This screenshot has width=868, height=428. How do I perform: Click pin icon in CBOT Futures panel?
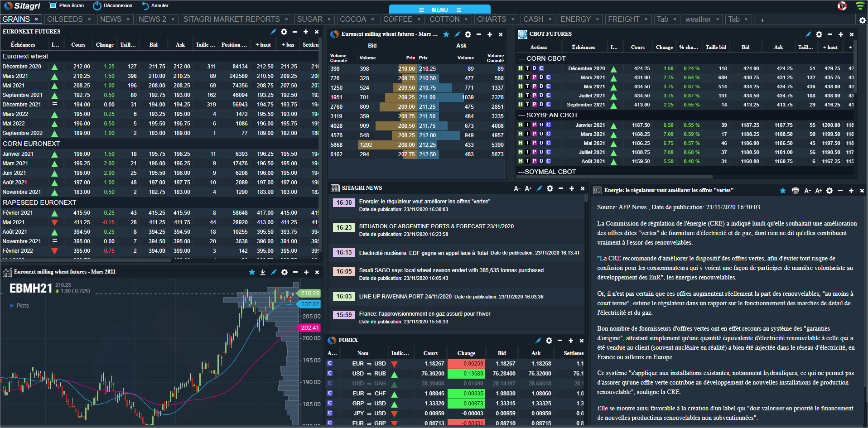(808, 34)
